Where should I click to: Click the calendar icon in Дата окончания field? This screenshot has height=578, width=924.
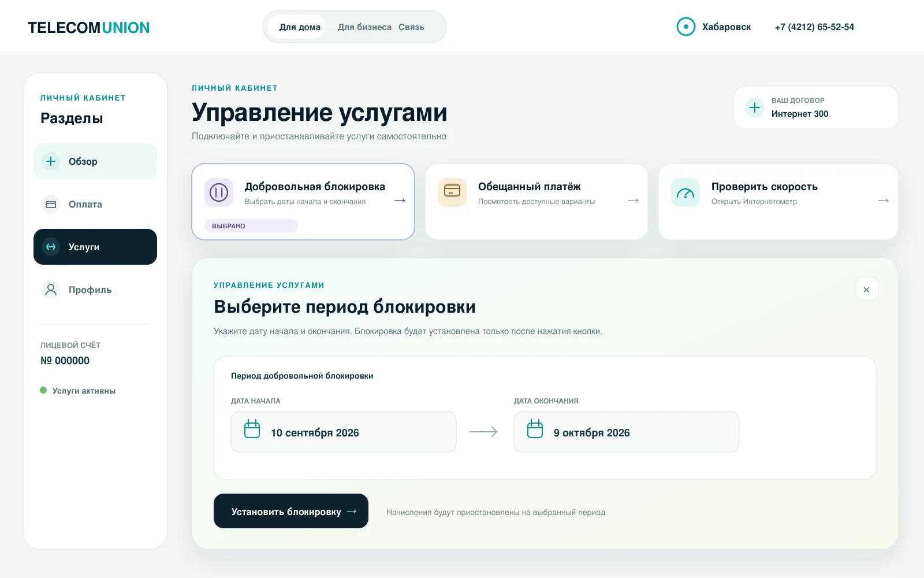pos(535,429)
